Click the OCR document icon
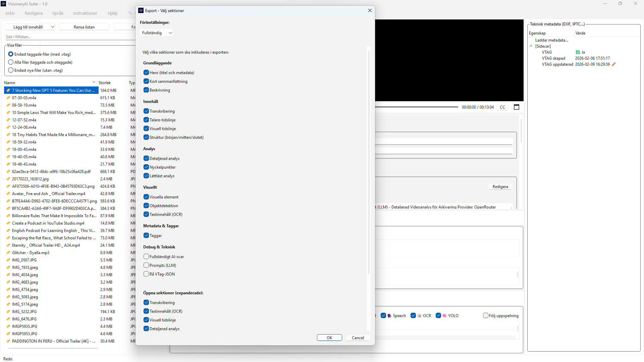The height and width of the screenshot is (362, 644). click(x=419, y=316)
